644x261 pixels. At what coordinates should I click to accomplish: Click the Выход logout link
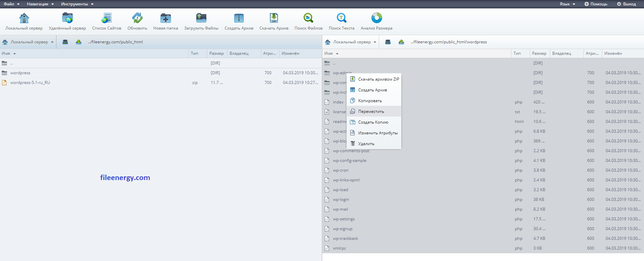627,4
